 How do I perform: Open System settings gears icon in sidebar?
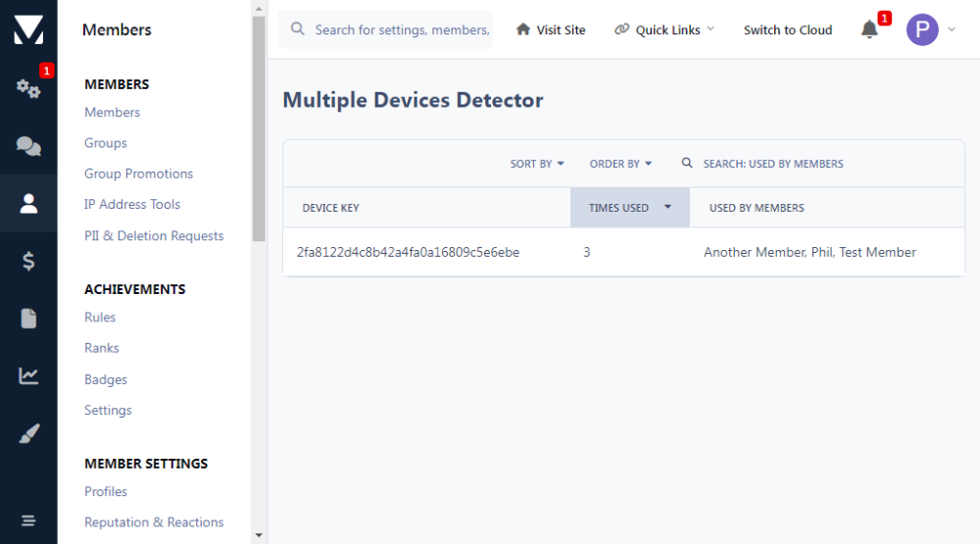pos(28,88)
